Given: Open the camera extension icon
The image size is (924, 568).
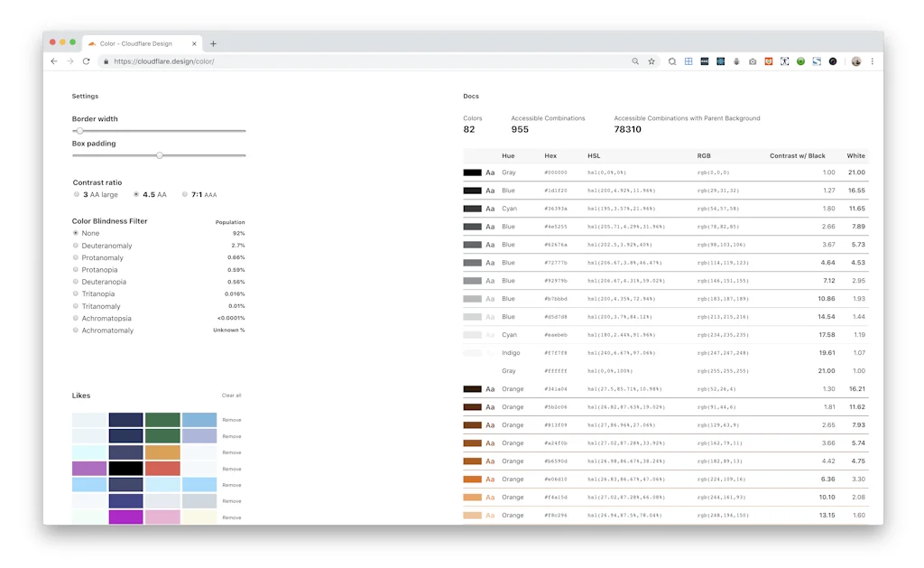Looking at the screenshot, I should [x=753, y=61].
